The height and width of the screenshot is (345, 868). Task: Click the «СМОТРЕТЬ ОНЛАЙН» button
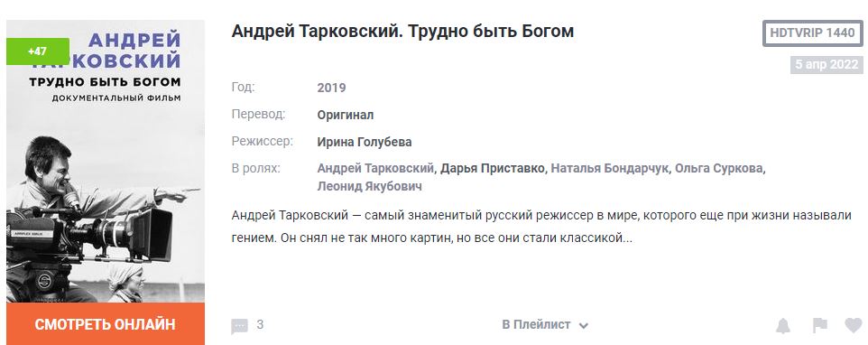[106, 324]
